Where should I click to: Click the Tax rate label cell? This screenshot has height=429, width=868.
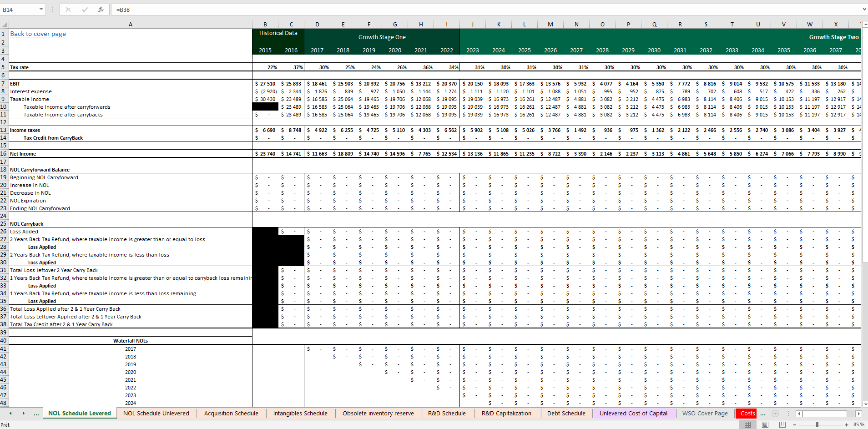click(x=131, y=67)
